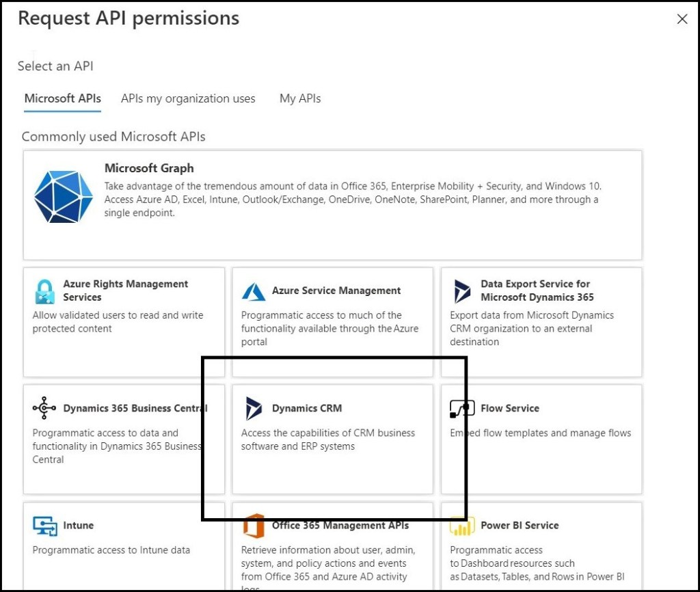Choose the Dynamics CRM tile heading
The image size is (700, 592).
point(306,408)
